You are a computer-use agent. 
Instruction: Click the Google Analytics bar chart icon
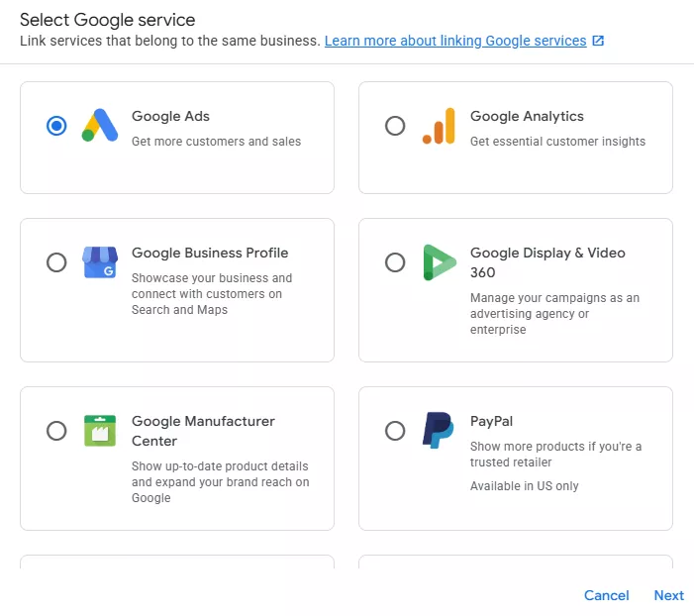(x=438, y=126)
